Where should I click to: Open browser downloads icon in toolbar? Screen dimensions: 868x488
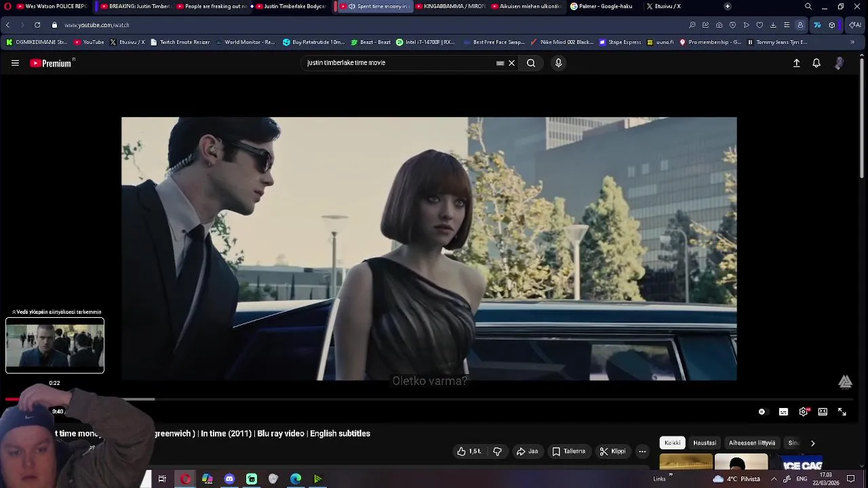click(x=773, y=25)
